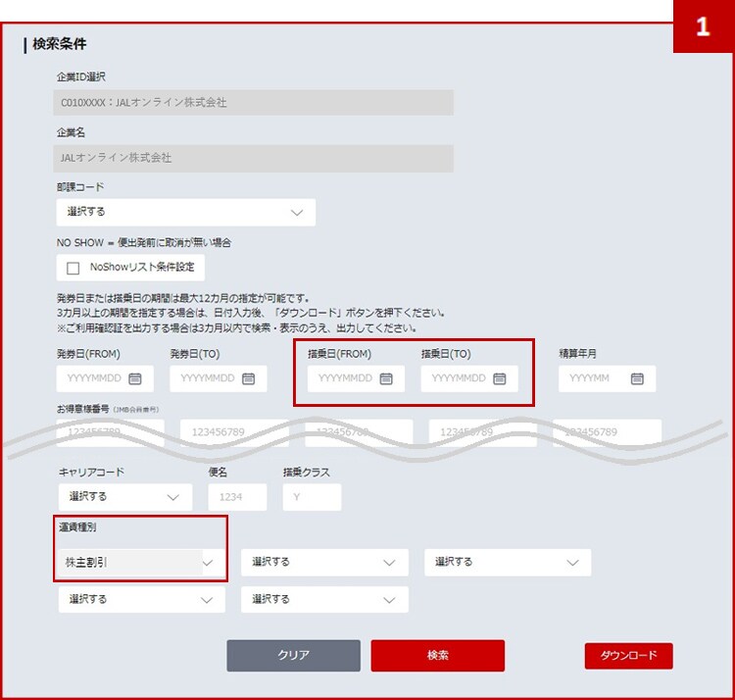
Task: Open calendar picker for 精算年月
Action: point(637,378)
